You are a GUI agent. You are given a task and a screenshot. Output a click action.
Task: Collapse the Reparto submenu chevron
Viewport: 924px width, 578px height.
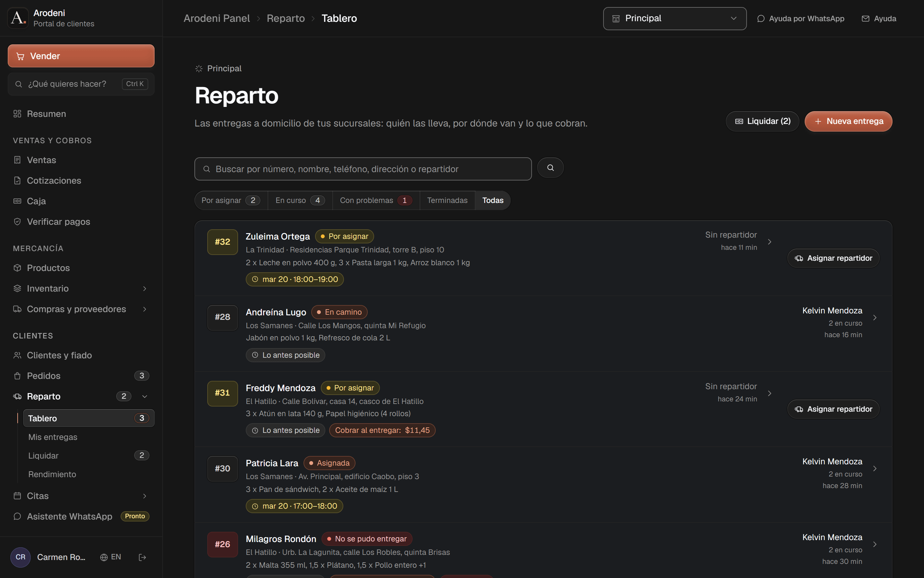pyautogui.click(x=145, y=397)
